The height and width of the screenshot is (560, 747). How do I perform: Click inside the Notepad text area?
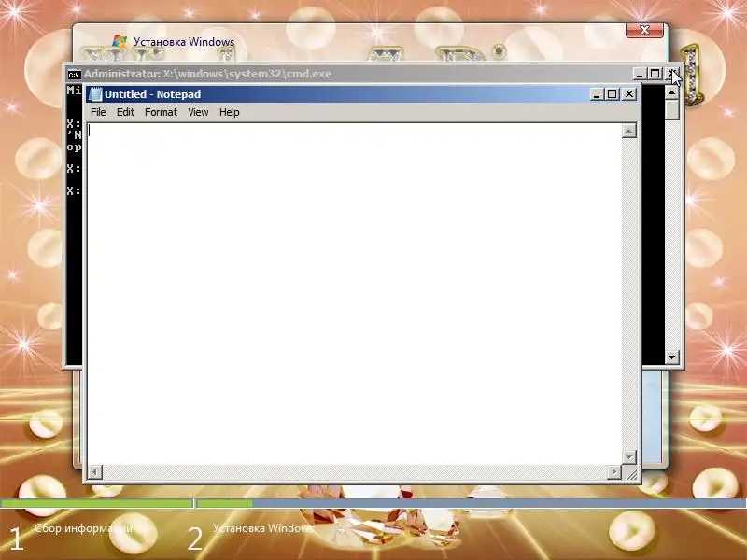[x=355, y=293]
